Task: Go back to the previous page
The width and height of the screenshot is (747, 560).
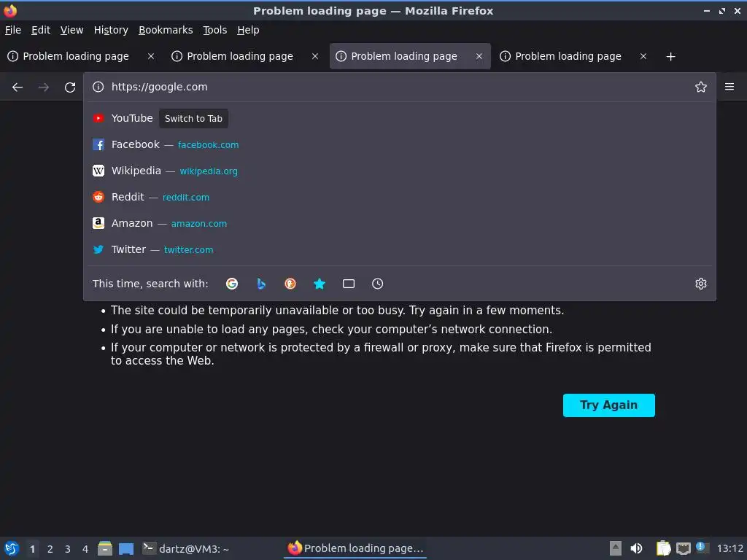Action: pos(18,87)
